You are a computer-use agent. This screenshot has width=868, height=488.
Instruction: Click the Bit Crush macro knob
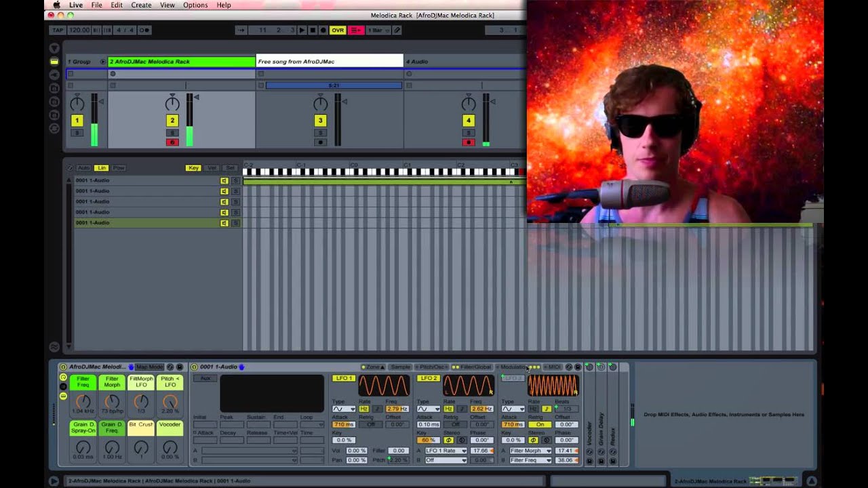point(141,447)
